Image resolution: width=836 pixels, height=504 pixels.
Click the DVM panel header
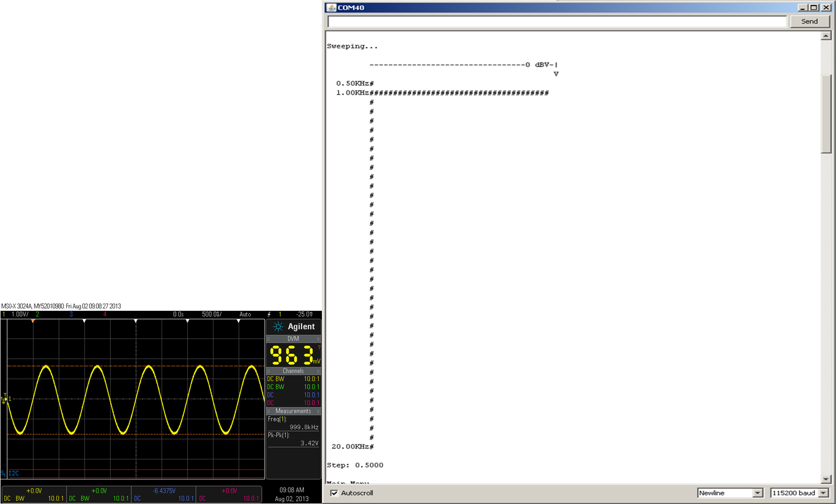coord(293,339)
